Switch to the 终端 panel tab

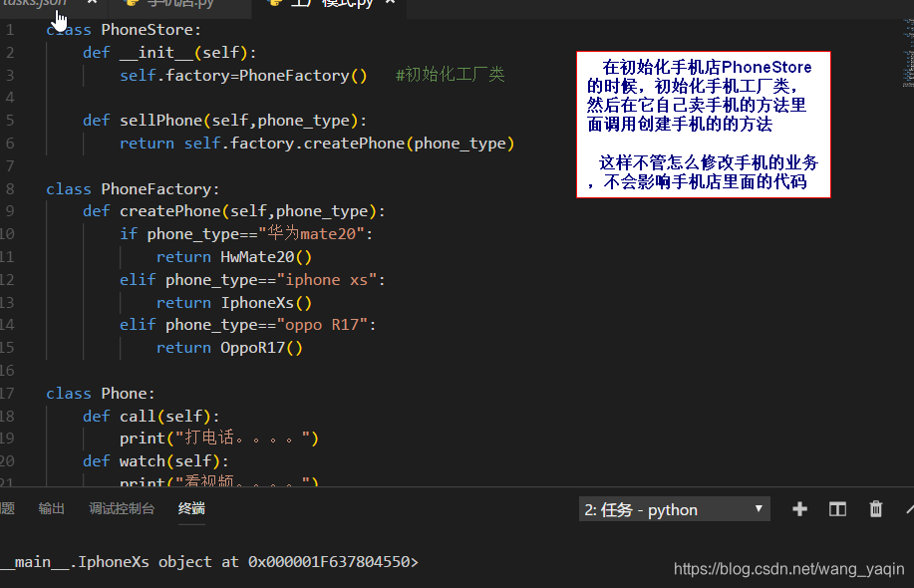coord(191,508)
